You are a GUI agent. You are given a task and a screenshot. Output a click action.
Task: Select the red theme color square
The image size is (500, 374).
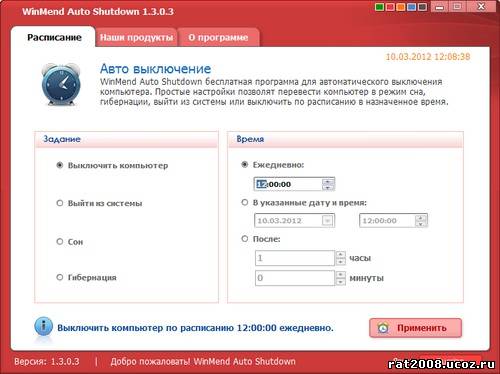[x=390, y=7]
